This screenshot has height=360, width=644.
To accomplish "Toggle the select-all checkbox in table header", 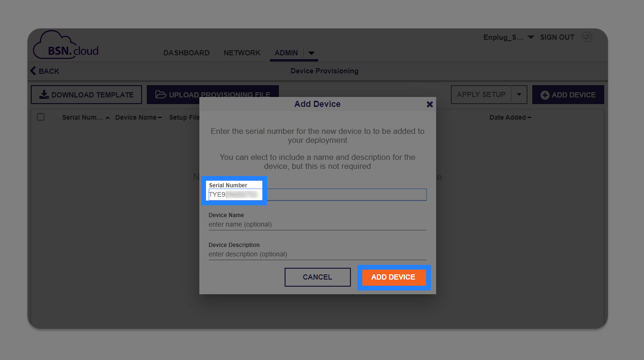I will [x=40, y=117].
